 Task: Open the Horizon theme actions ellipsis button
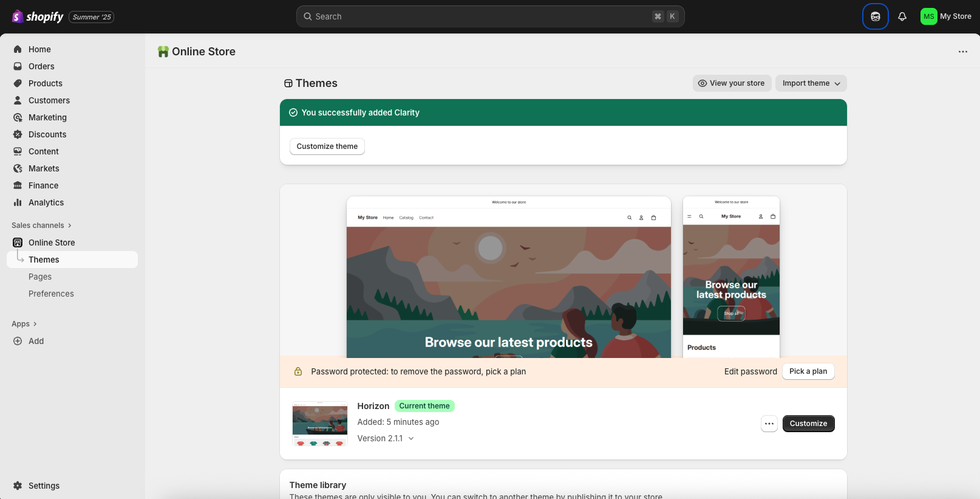coord(769,424)
